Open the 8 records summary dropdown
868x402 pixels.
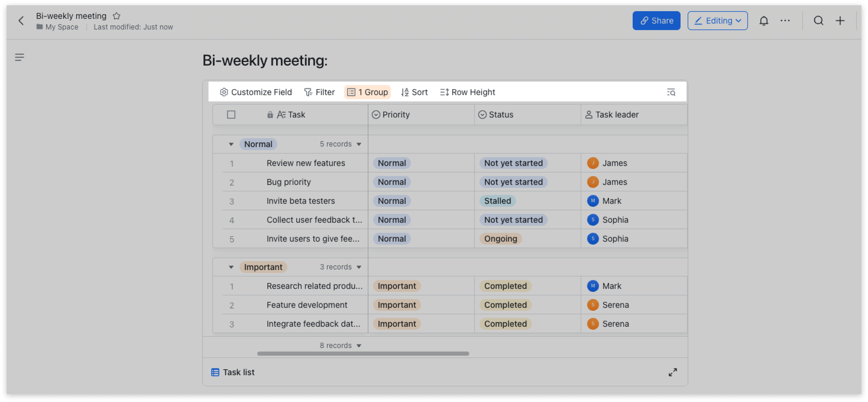click(340, 345)
